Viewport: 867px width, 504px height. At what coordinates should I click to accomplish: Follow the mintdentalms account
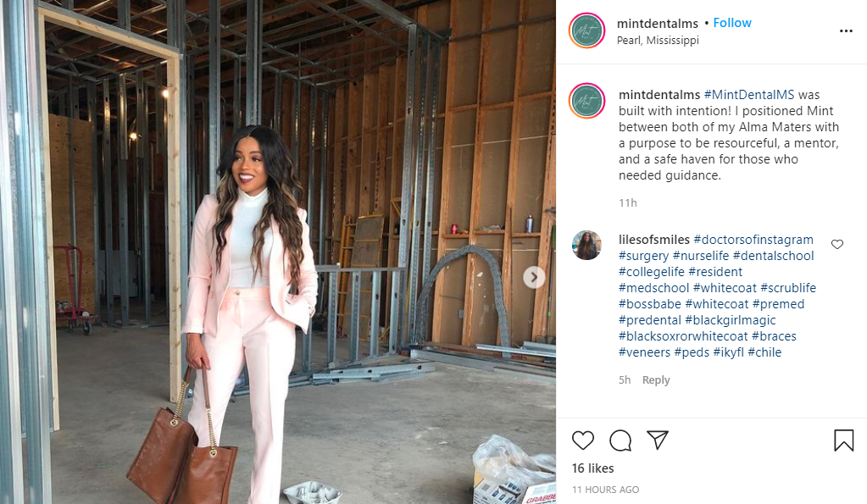click(732, 23)
